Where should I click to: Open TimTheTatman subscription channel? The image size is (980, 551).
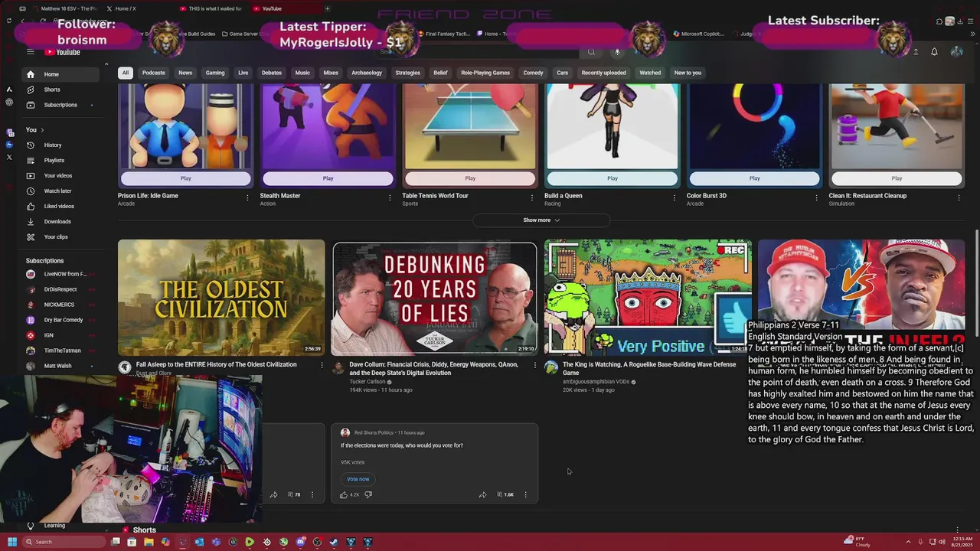(62, 350)
